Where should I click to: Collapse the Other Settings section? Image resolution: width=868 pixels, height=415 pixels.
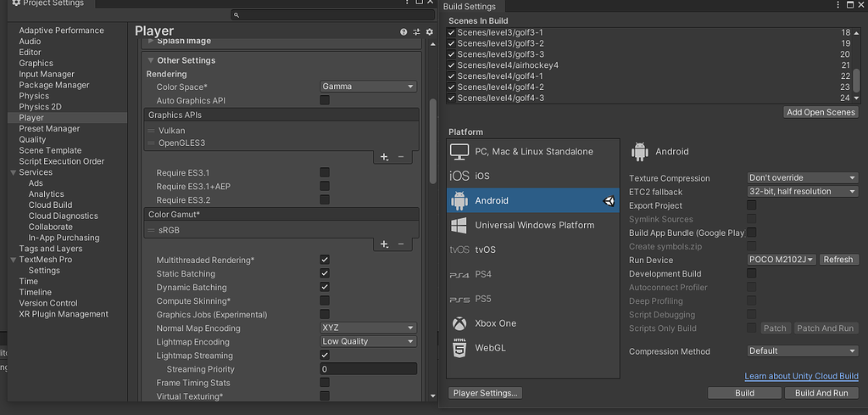tap(151, 61)
